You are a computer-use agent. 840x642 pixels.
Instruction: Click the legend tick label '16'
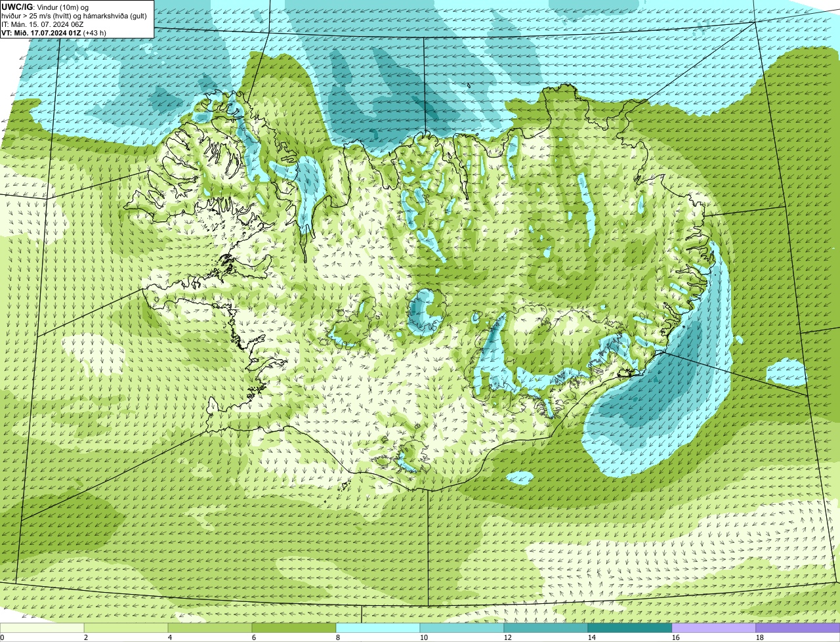point(676,637)
